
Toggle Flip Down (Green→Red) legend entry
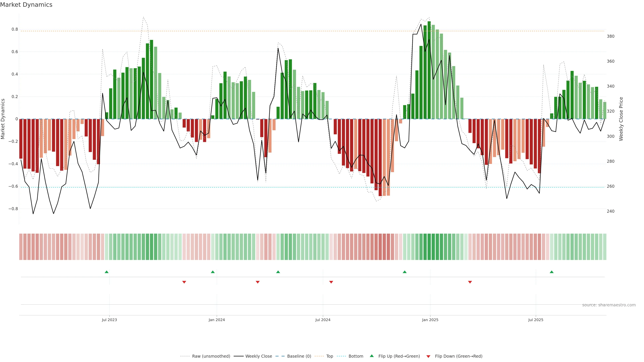[459, 356]
